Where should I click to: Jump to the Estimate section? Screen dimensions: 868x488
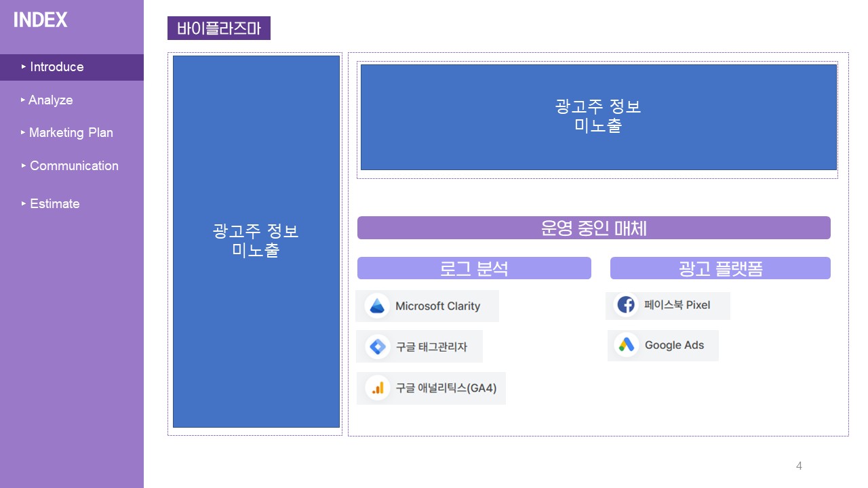tap(55, 204)
